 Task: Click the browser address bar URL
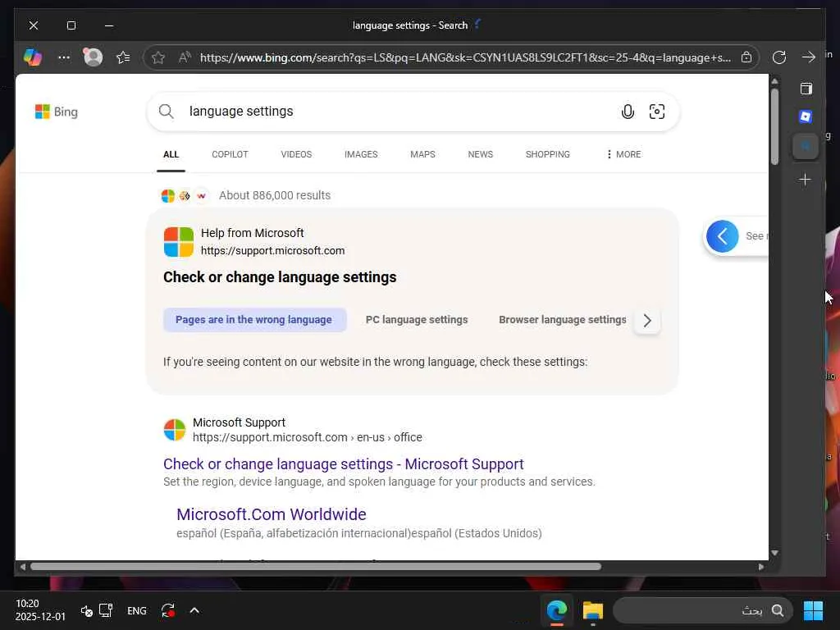[x=465, y=57]
